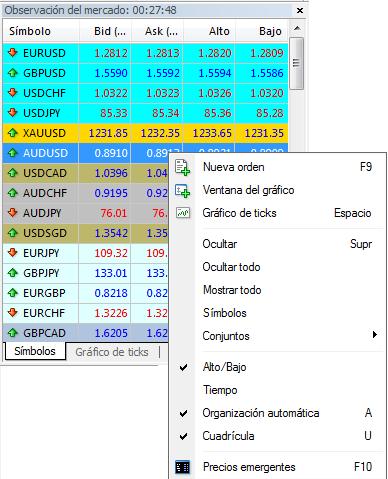This screenshot has height=479, width=388.
Task: Click the green up arrow beside GBPUSD
Action: (13, 73)
